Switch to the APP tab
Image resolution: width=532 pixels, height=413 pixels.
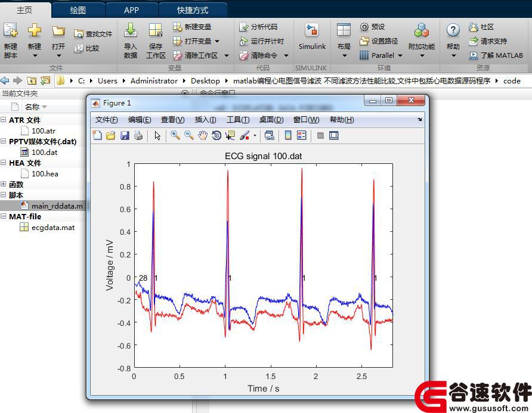(x=132, y=10)
